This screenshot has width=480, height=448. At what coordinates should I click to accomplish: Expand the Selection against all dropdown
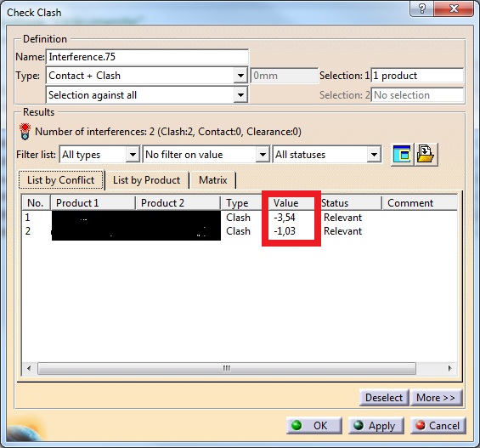(x=240, y=95)
